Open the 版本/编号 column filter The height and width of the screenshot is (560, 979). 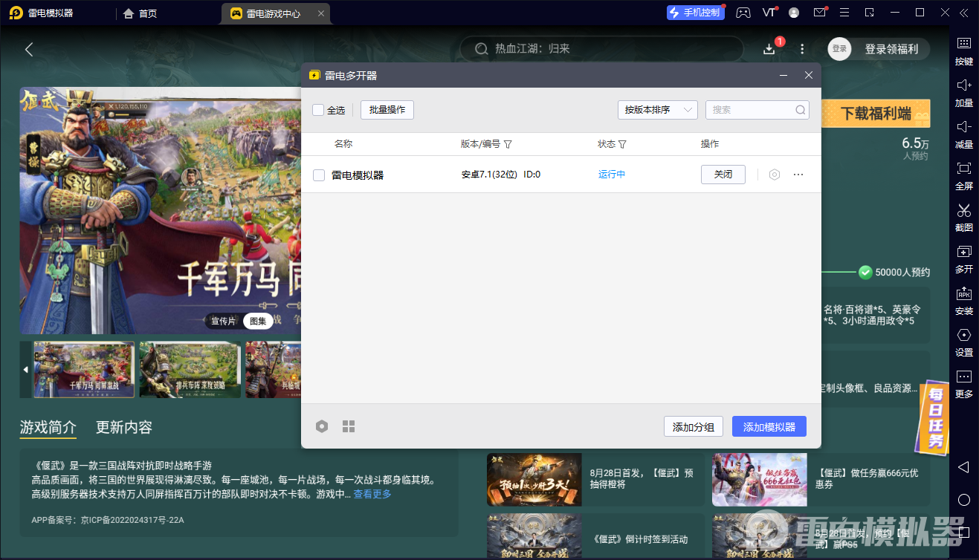[x=508, y=144]
